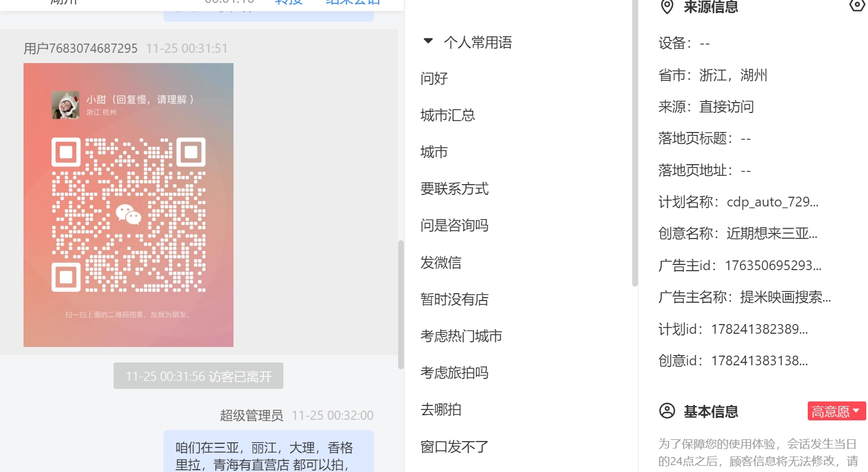The image size is (868, 472).
Task: Click the 基本信息 section heading
Action: tap(711, 411)
